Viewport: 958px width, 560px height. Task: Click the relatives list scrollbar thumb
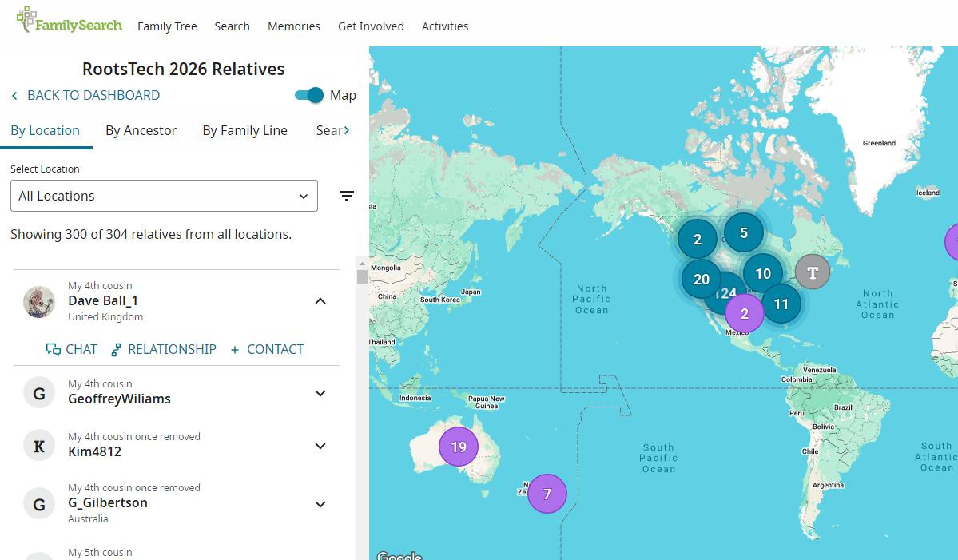362,276
